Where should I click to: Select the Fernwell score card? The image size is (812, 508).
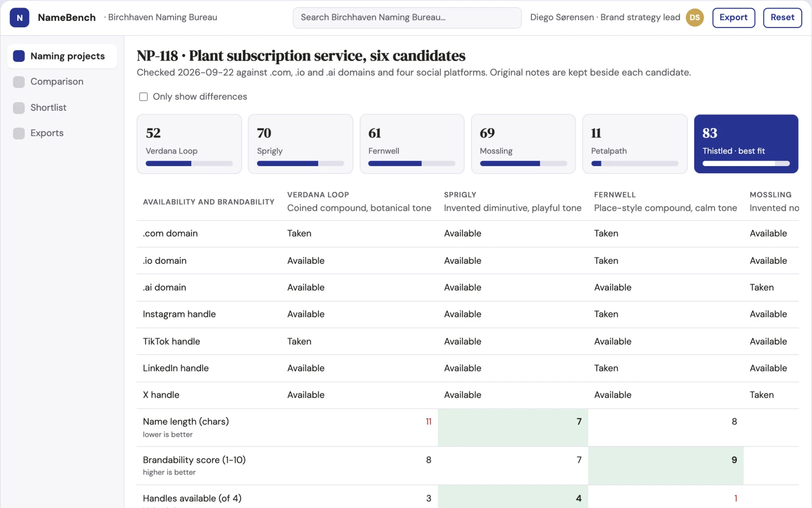click(412, 144)
